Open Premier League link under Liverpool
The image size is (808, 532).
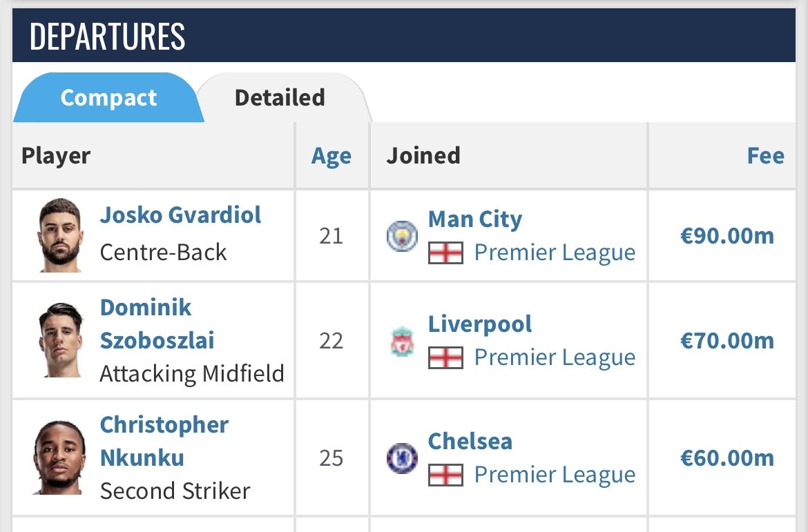pos(555,357)
